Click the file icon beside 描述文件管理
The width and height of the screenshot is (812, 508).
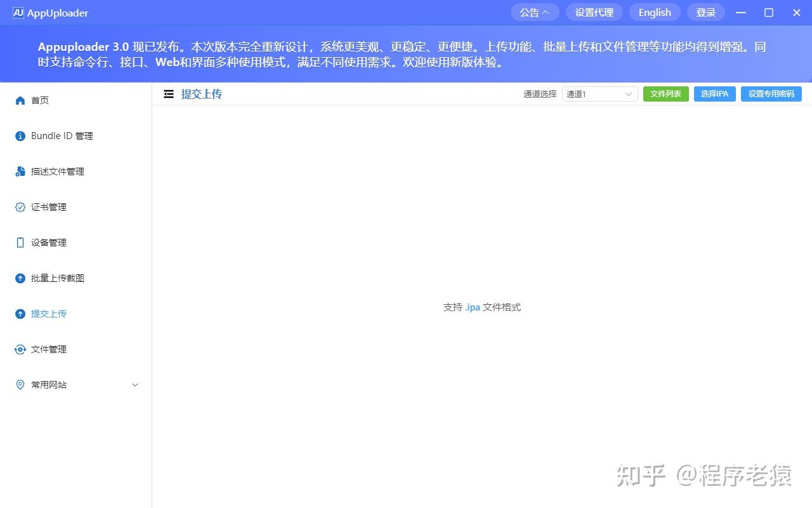[x=20, y=171]
